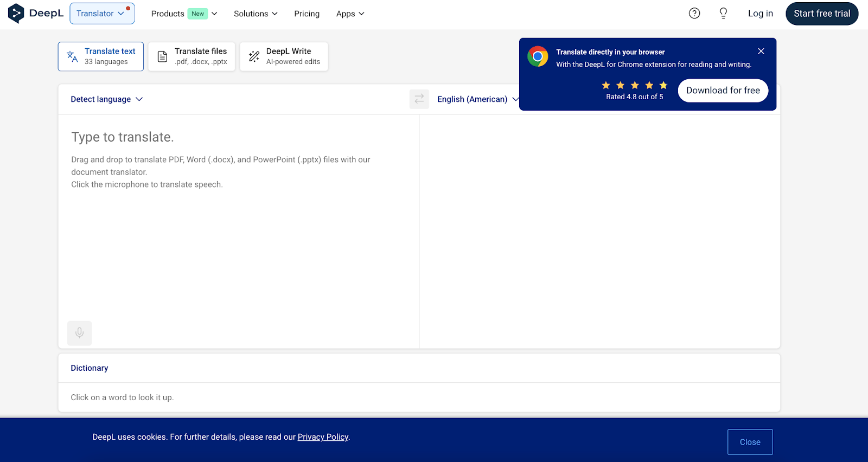Expand the Apps menu
This screenshot has height=462, width=868.
click(350, 14)
